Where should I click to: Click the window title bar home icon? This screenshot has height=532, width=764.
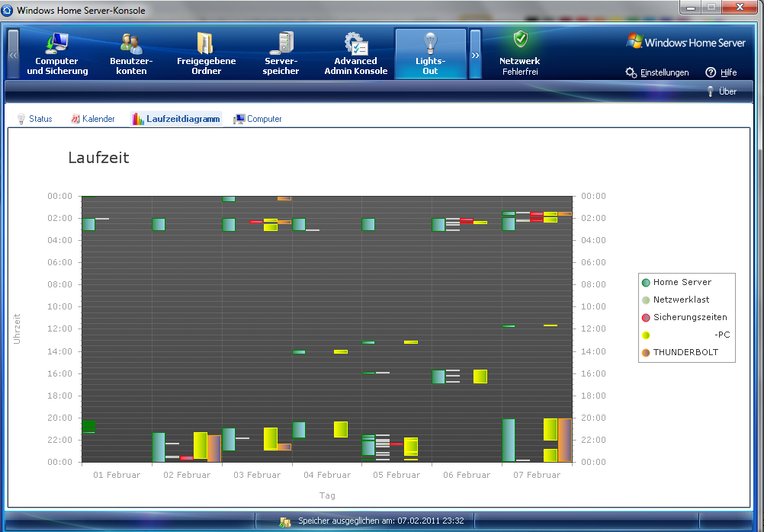(8, 10)
